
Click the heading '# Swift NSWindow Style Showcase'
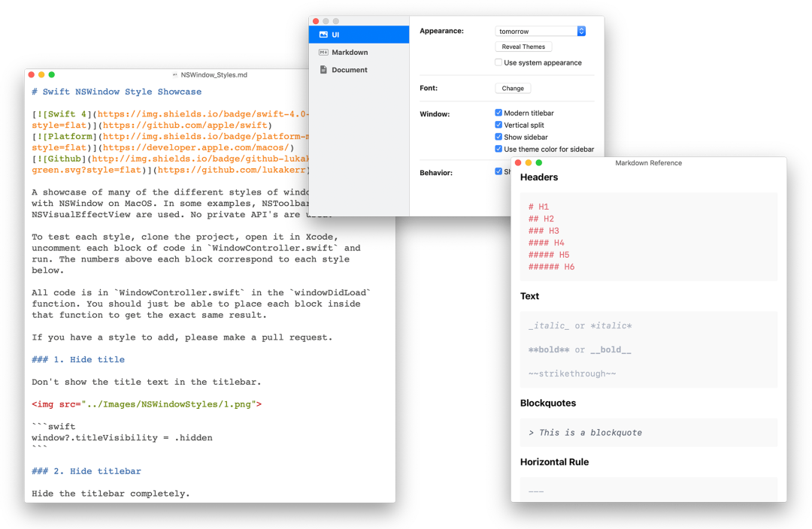click(x=117, y=92)
